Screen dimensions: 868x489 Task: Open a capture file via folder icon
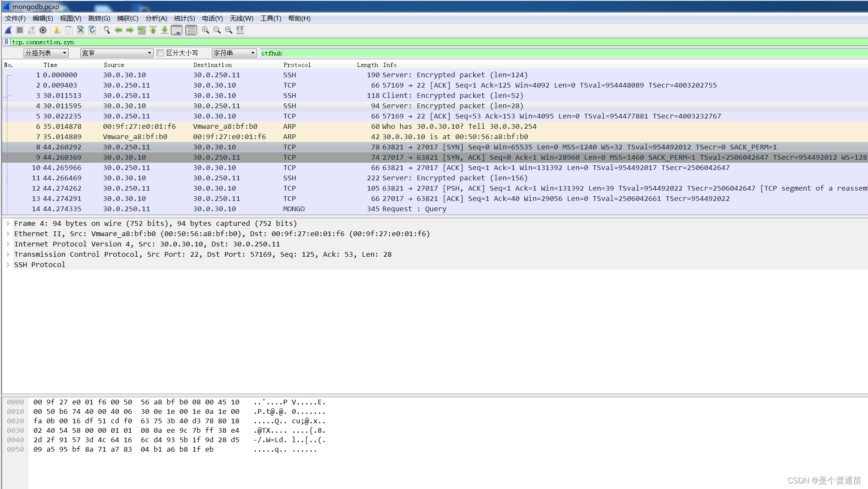point(57,30)
